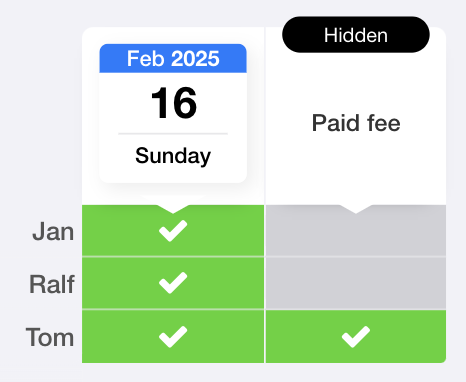Click the white checkmark icon in Jan's row
The width and height of the screenshot is (466, 382).
click(173, 230)
